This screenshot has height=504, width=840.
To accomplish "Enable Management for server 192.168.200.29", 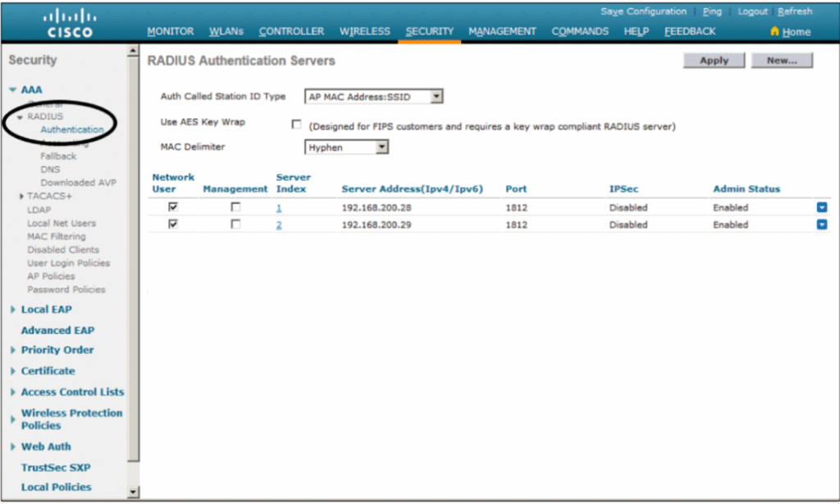I will [235, 224].
